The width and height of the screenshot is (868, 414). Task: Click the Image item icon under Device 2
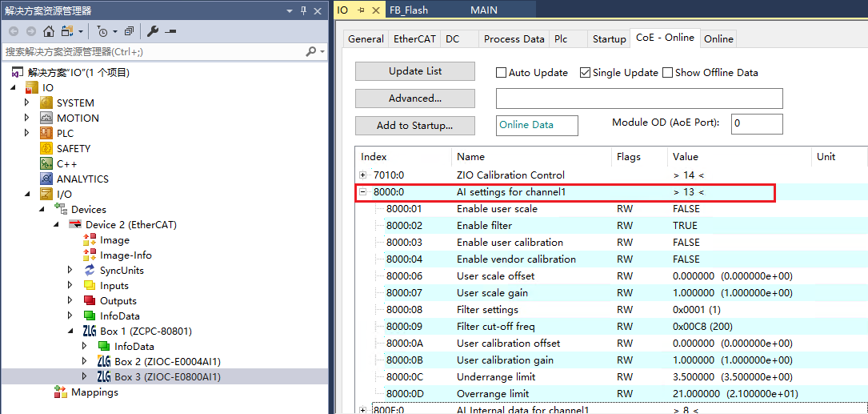coord(89,240)
